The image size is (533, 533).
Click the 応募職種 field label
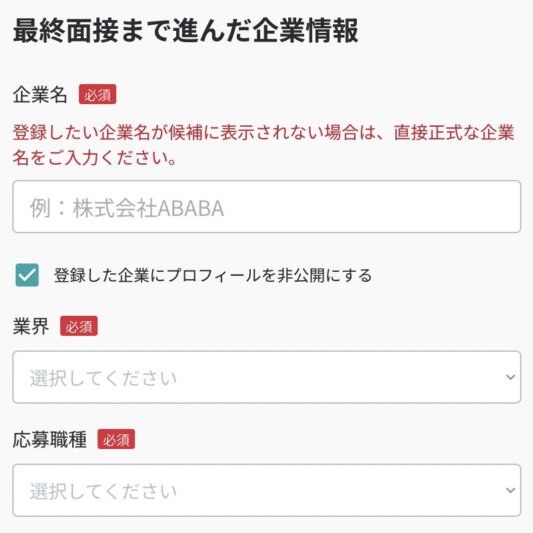click(50, 440)
